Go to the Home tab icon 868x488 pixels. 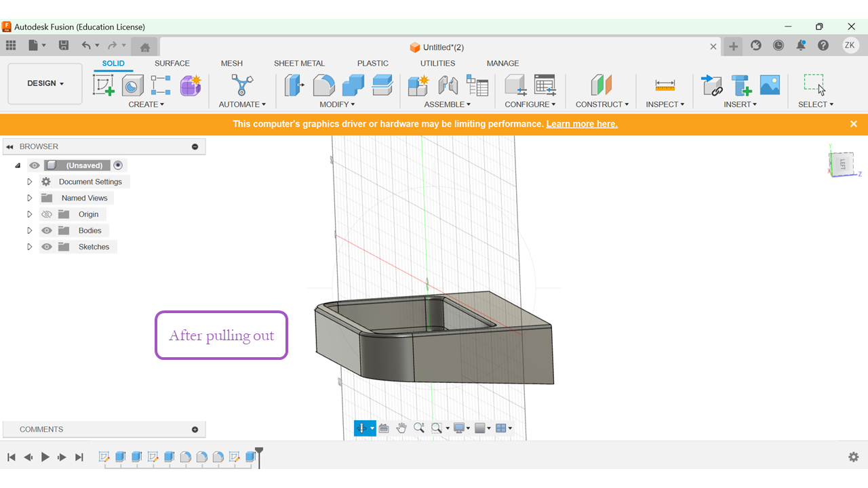[x=144, y=47]
